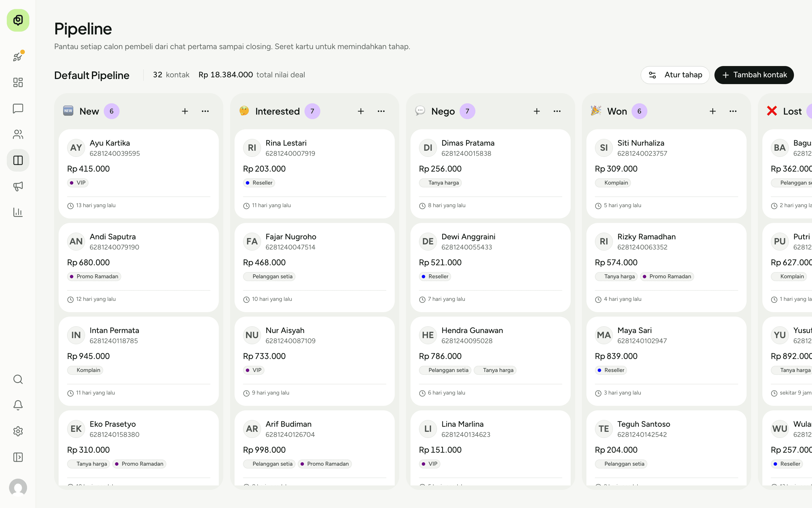
Task: Open the rocket onboarding icon in sidebar
Action: tap(18, 56)
